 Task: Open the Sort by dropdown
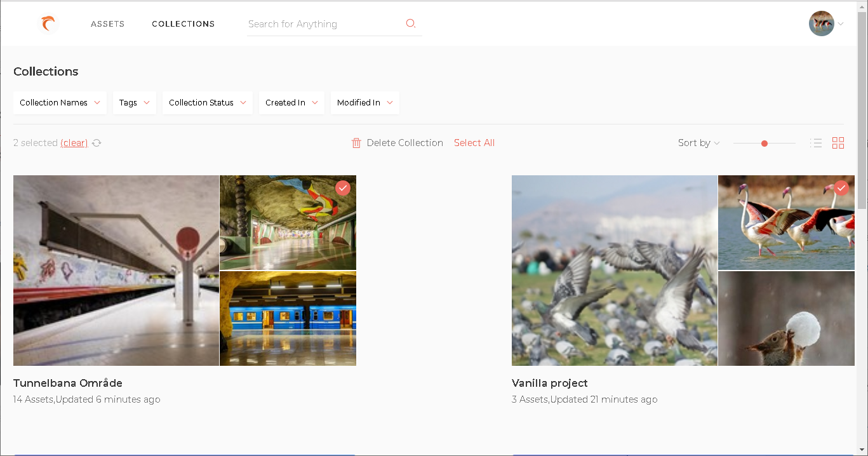coord(698,143)
